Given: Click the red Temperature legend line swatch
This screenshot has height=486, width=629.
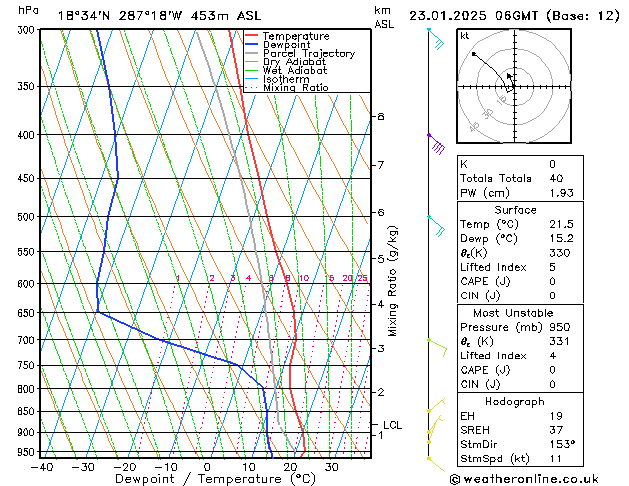Looking at the screenshot, I should pyautogui.click(x=252, y=36).
